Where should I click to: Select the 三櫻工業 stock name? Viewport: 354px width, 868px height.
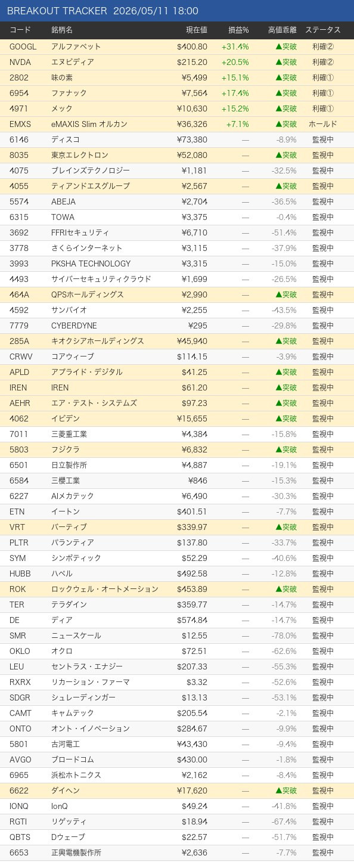point(66,480)
